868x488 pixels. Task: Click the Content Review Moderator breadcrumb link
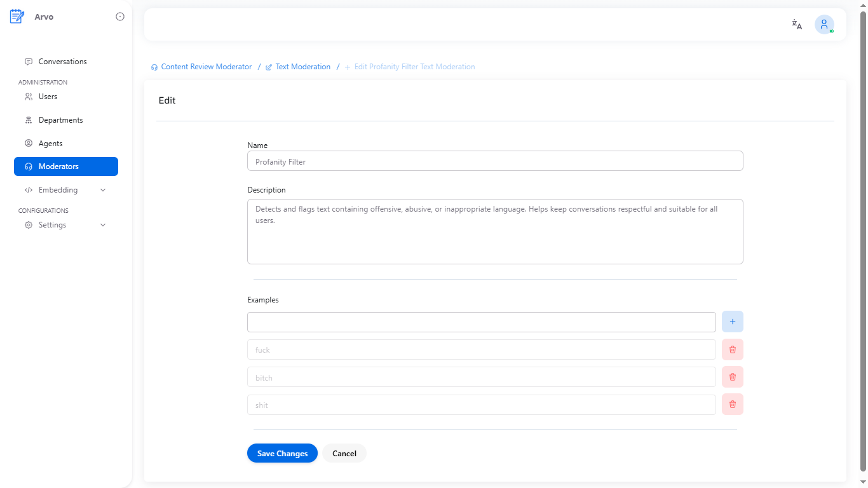[207, 66]
